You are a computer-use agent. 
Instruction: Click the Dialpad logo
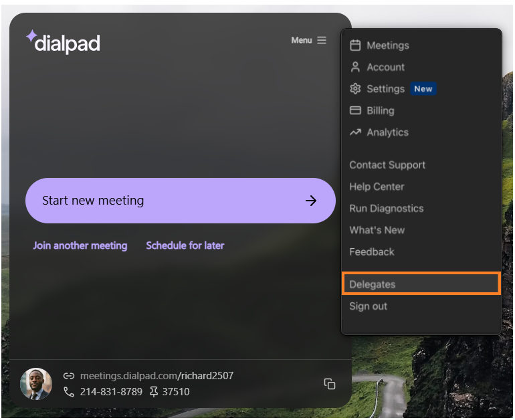coord(63,41)
